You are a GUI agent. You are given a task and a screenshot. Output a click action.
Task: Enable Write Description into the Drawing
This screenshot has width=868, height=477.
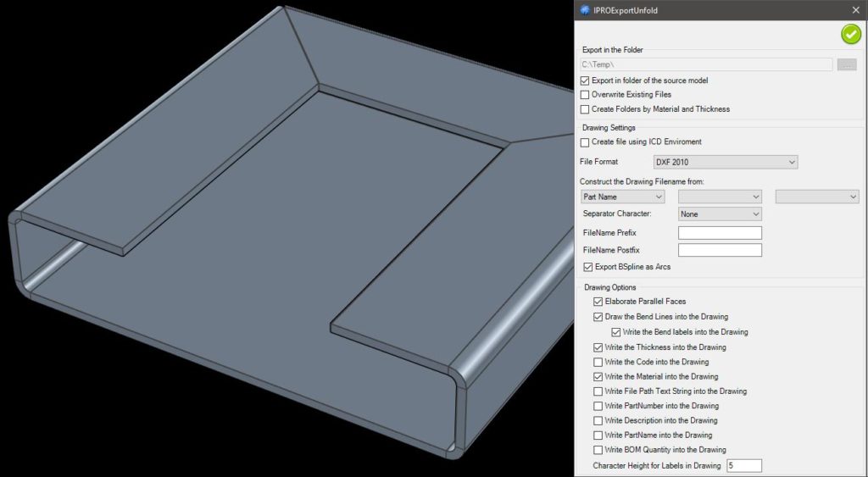pyautogui.click(x=598, y=420)
